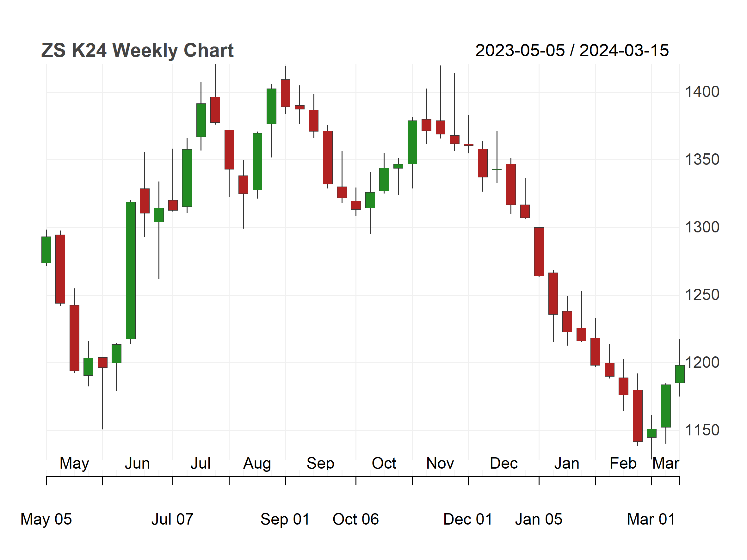
Task: Click the ZS K24 Weekly Chart title
Action: (137, 51)
